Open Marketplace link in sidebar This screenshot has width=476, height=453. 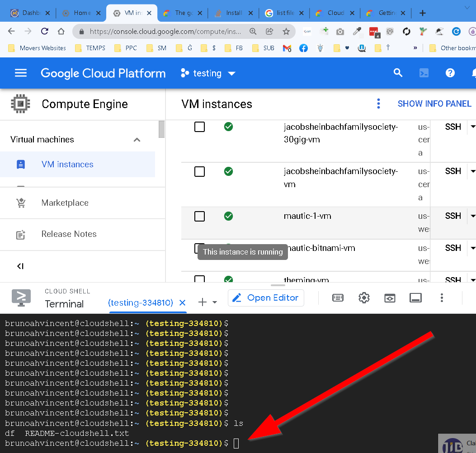(65, 203)
